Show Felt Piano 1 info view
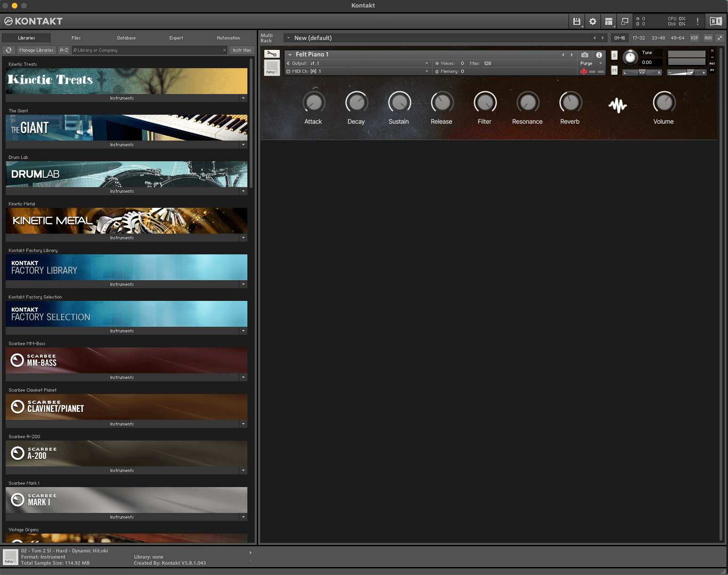Screen dimensions: 728x575 click(x=599, y=55)
